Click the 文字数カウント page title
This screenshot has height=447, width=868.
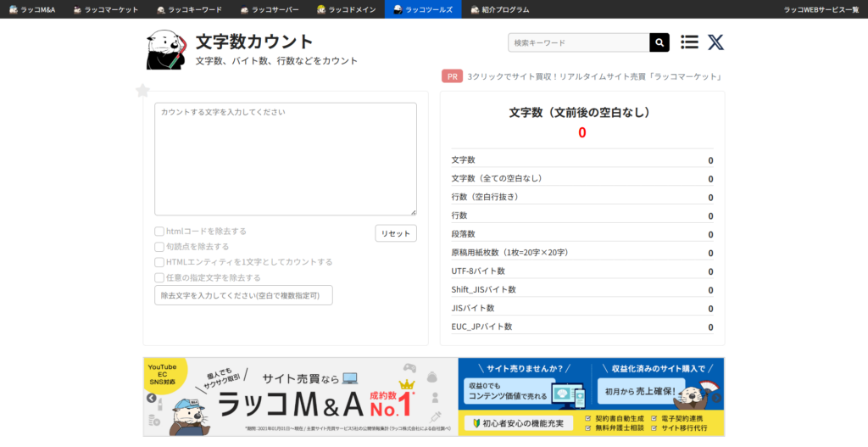point(254,42)
